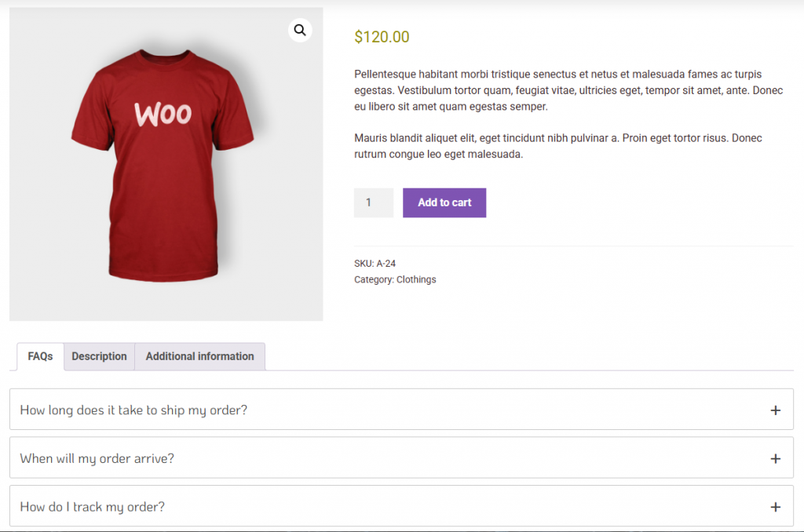
Task: Expand the "When will my order arrive?" question
Action: (97, 458)
